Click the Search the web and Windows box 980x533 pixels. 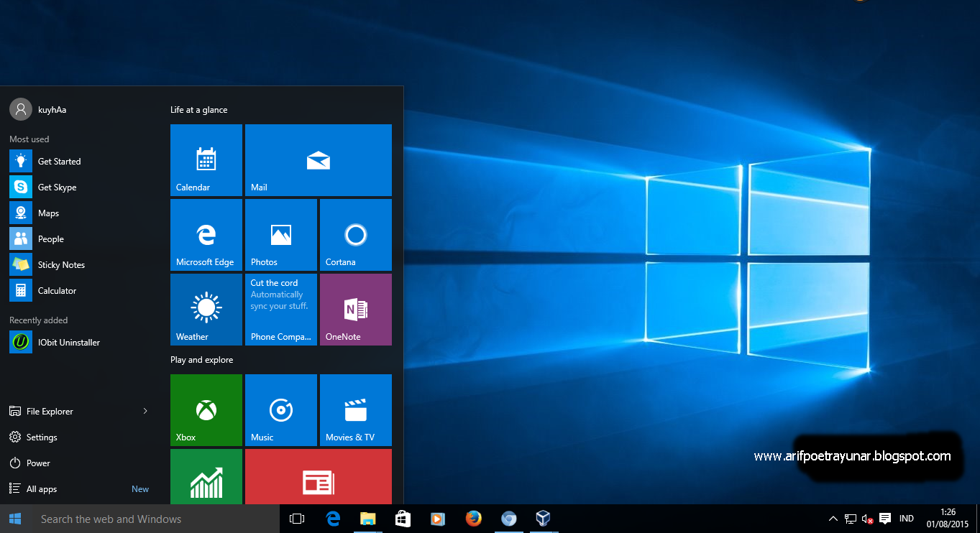pyautogui.click(x=154, y=519)
